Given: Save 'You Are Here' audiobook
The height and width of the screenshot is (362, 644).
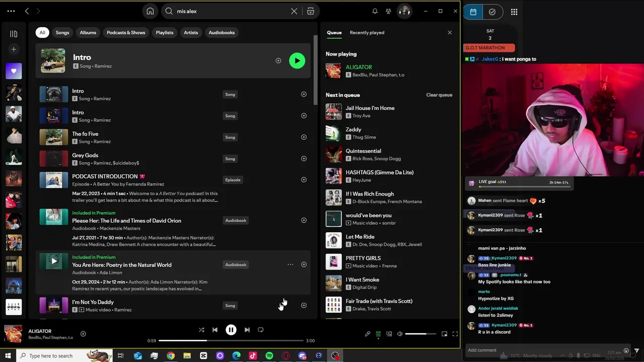Looking at the screenshot, I should (x=304, y=264).
